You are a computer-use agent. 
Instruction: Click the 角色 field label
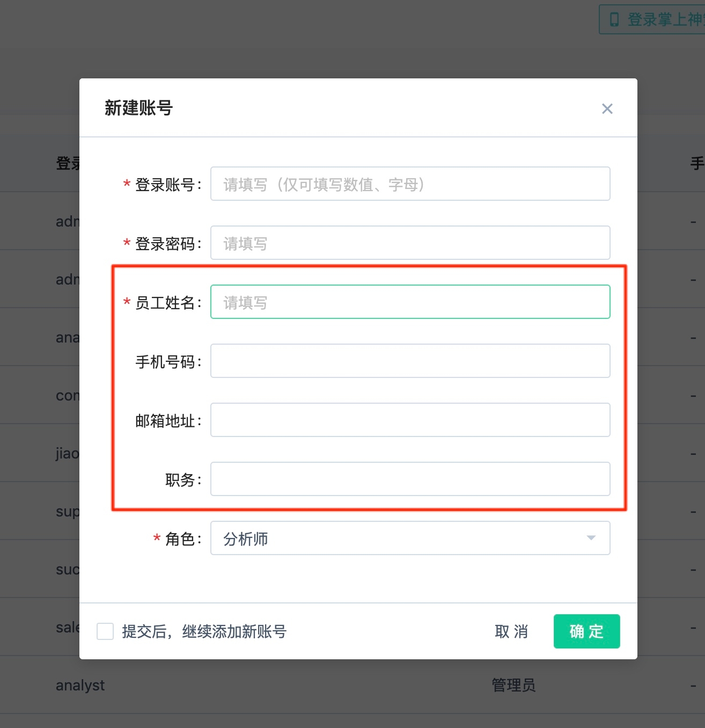click(x=180, y=538)
